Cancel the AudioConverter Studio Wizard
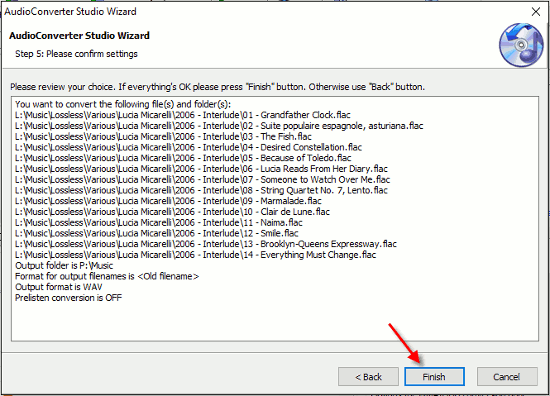This screenshot has height=396, width=550. pyautogui.click(x=507, y=377)
